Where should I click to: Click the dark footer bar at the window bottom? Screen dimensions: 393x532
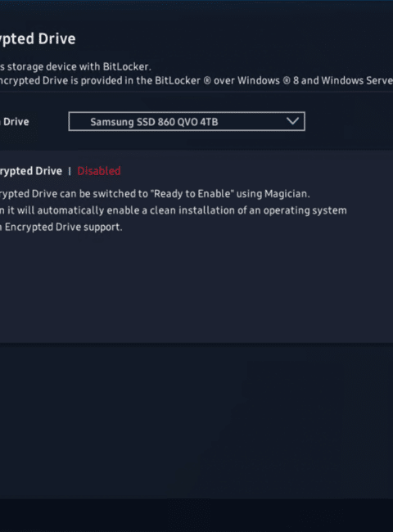[x=196, y=515]
